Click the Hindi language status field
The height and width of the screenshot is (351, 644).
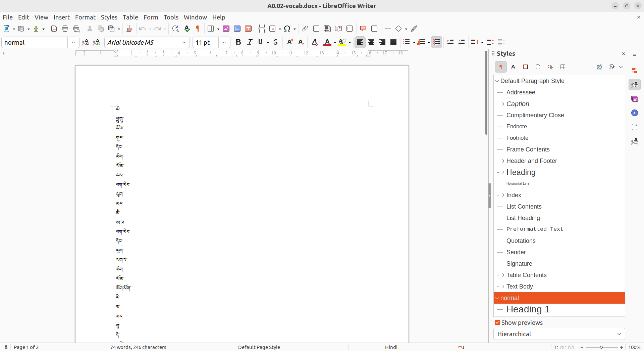tap(391, 347)
